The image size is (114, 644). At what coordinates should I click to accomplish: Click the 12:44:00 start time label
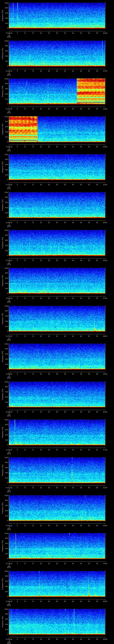click(9, 601)
